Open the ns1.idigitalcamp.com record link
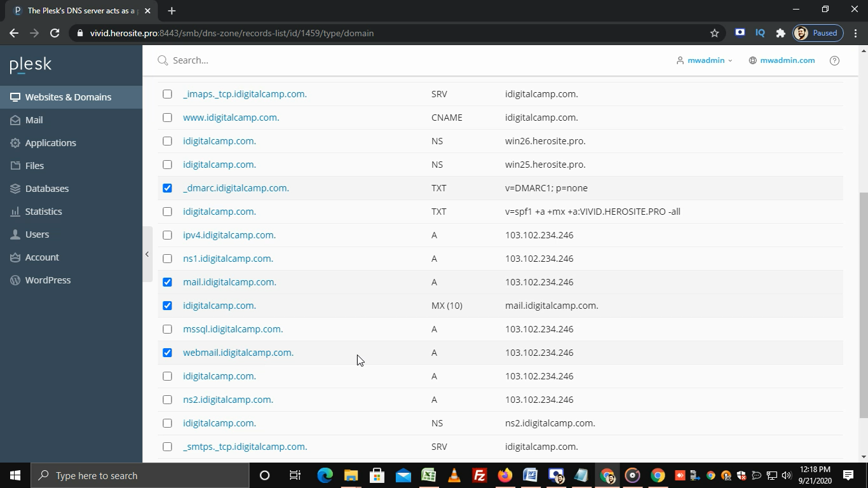This screenshot has width=868, height=488. pos(228,259)
